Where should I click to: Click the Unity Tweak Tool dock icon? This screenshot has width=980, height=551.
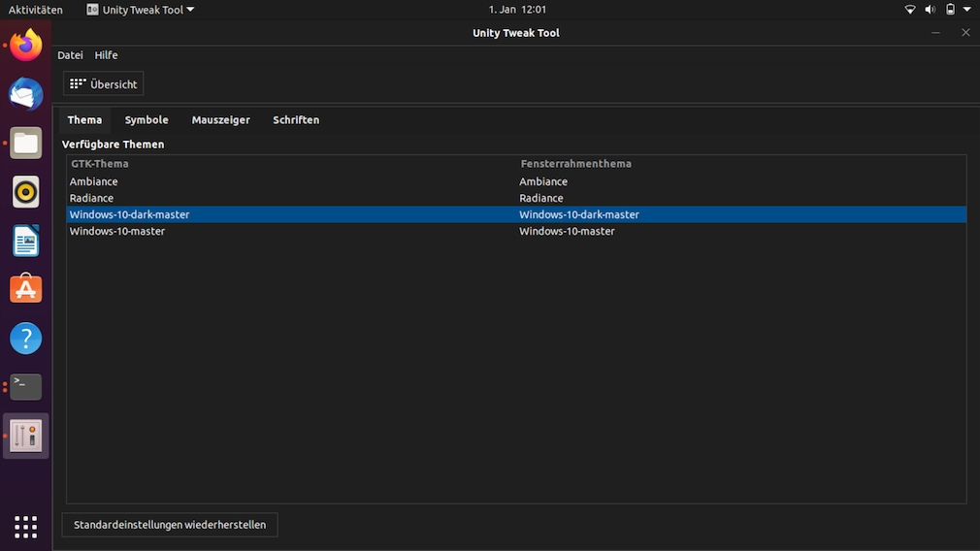pos(26,436)
